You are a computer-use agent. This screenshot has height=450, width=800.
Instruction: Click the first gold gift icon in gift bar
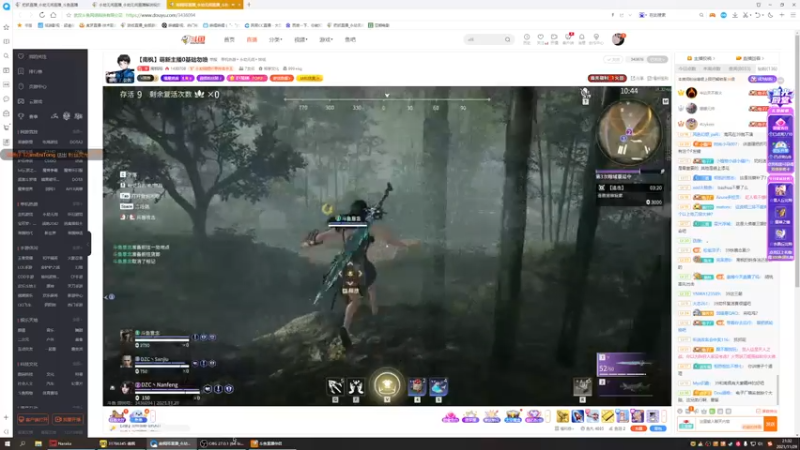pyautogui.click(x=562, y=416)
